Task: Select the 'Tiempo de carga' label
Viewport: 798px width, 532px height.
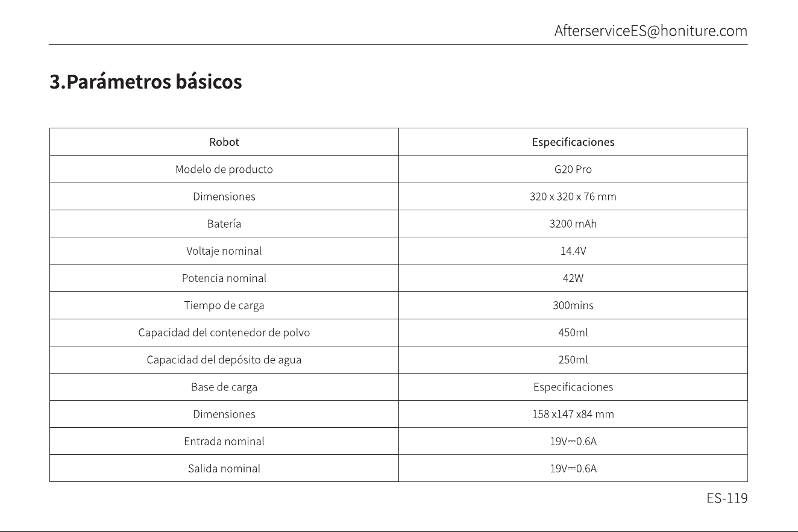Action: click(224, 305)
